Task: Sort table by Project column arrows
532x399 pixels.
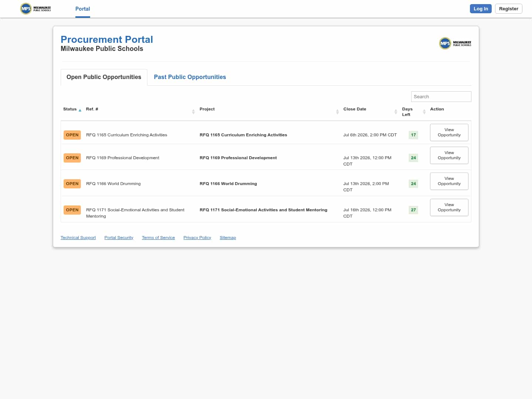Action: click(337, 112)
